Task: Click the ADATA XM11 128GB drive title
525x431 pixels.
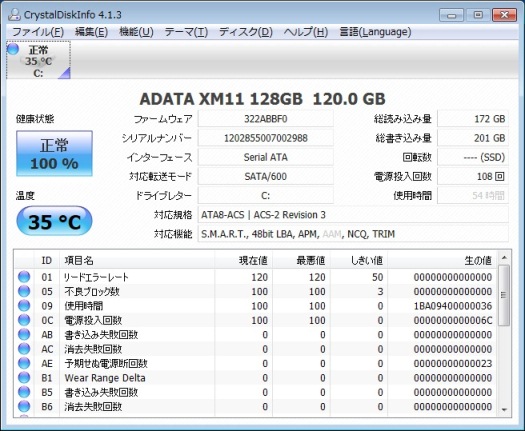Action: click(221, 99)
